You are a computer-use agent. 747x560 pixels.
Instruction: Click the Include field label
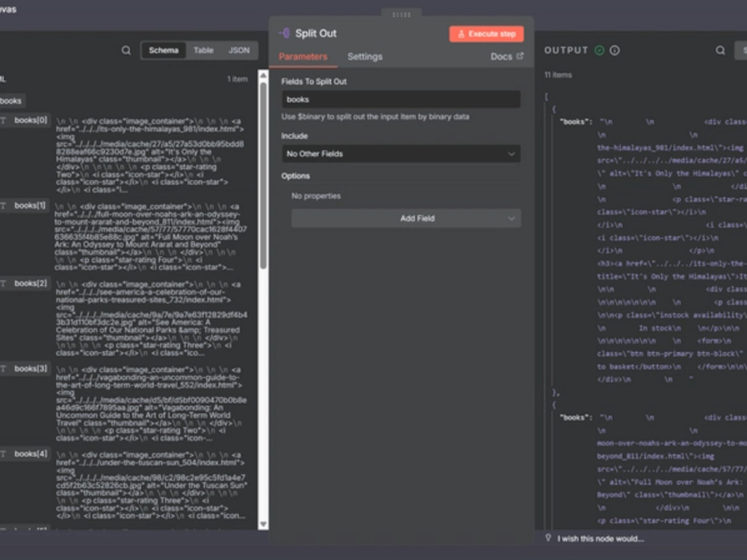294,136
